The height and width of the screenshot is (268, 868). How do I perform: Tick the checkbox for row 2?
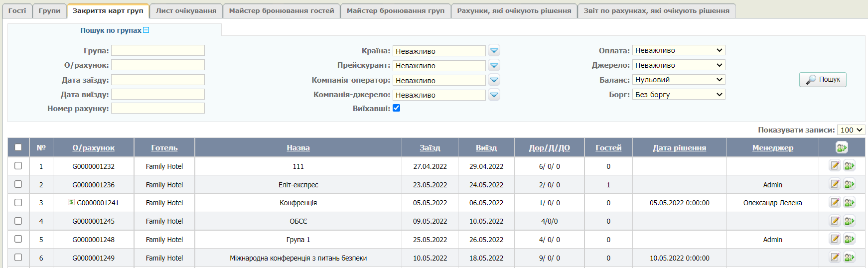pos(18,184)
